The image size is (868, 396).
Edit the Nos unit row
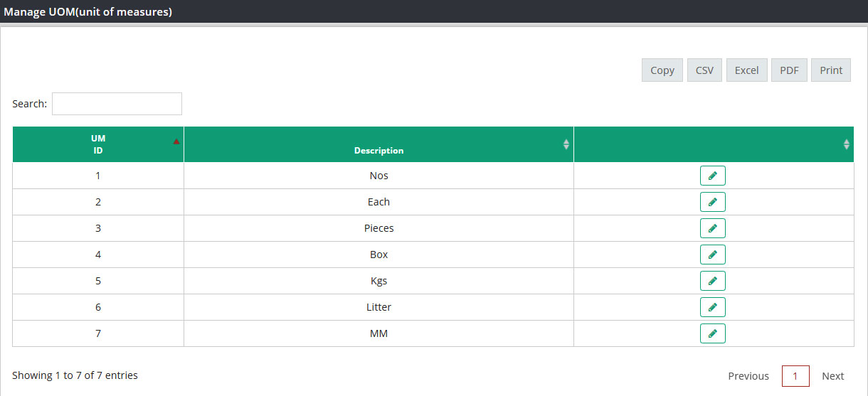click(712, 176)
